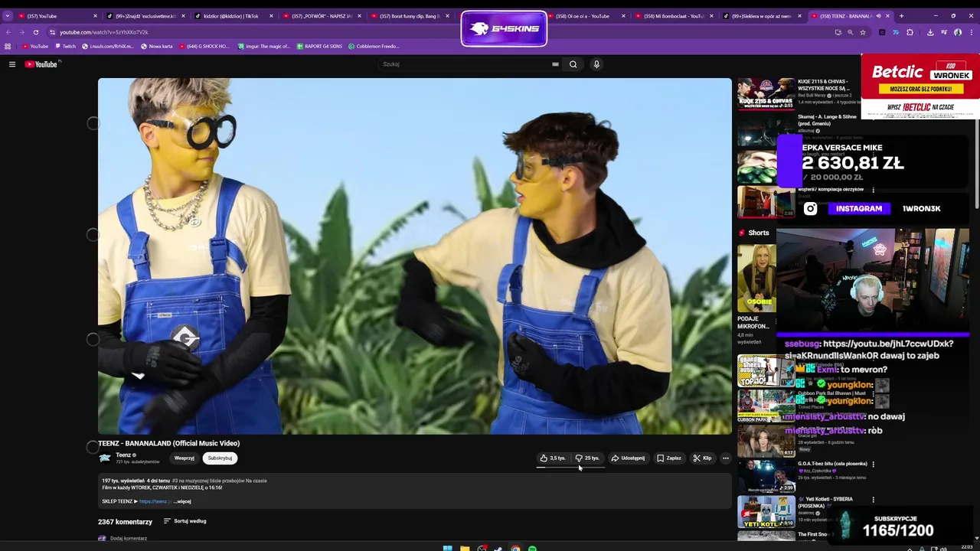Share the video with Udostępnij
Screen dimensions: 980x551
[628, 458]
